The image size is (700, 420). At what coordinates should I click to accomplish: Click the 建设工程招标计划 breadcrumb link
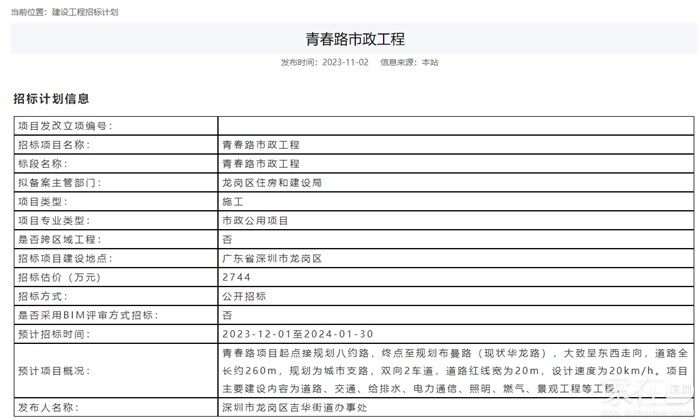pyautogui.click(x=85, y=12)
